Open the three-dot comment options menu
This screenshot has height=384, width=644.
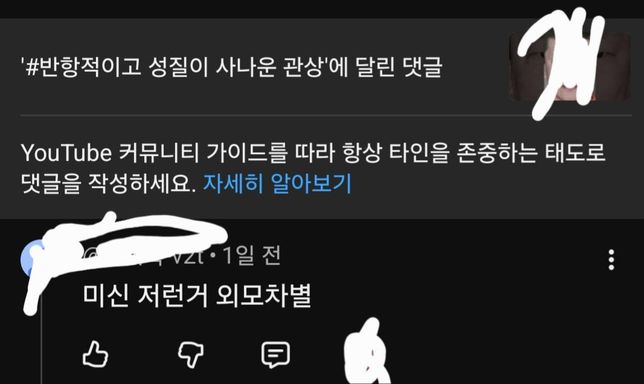[x=611, y=260]
